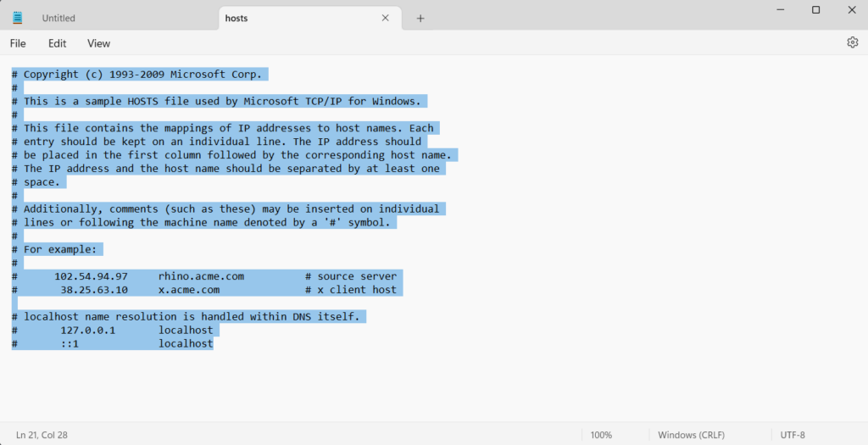Click the Notepad app icon
The width and height of the screenshot is (868, 445).
pos(18,18)
